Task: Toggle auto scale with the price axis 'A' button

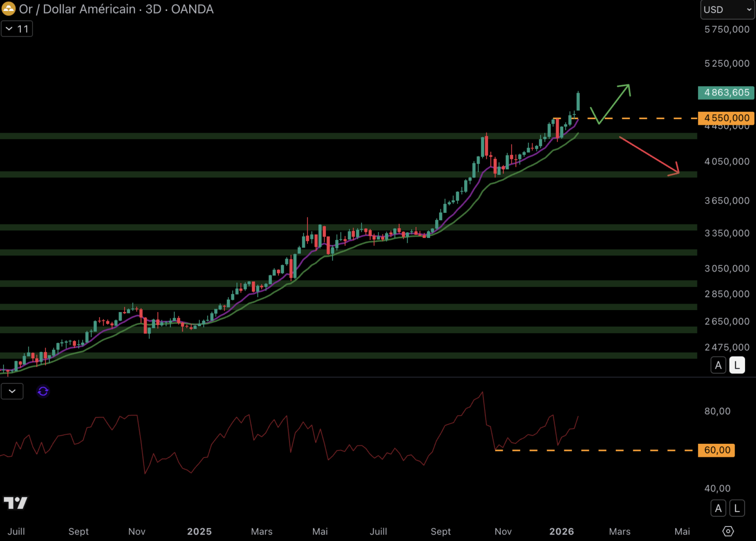Action: [718, 365]
